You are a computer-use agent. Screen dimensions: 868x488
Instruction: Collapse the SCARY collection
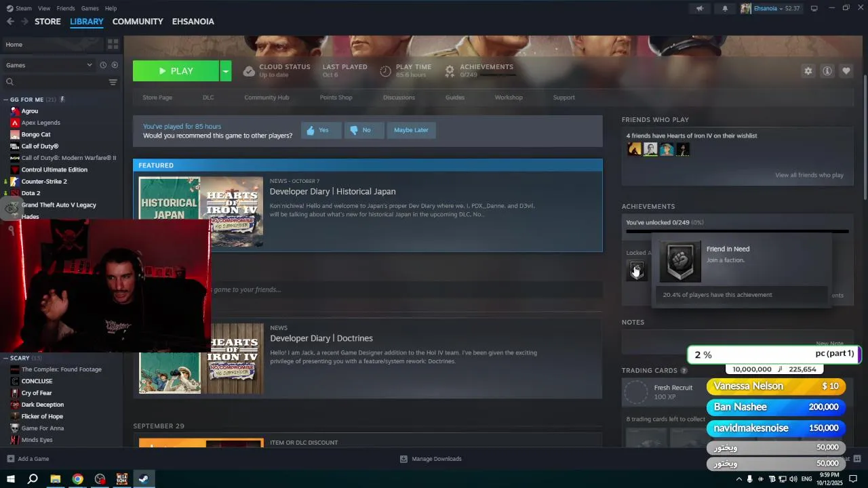pos(6,358)
